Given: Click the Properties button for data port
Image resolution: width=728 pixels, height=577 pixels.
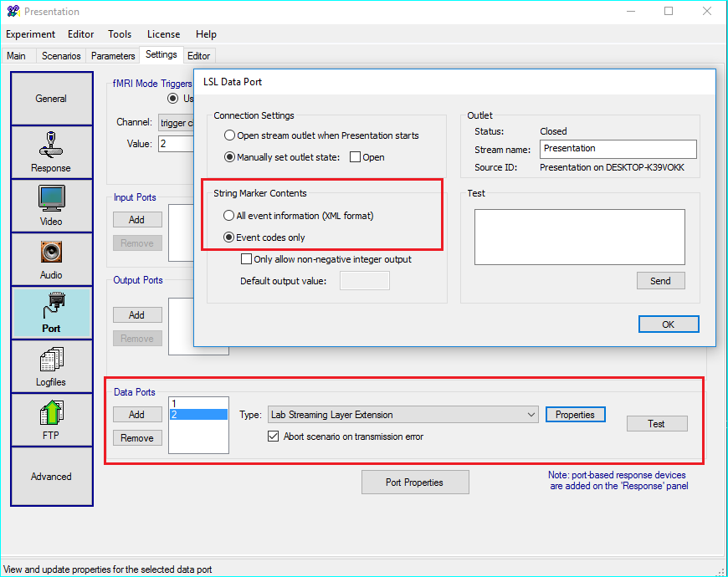Looking at the screenshot, I should 575,415.
